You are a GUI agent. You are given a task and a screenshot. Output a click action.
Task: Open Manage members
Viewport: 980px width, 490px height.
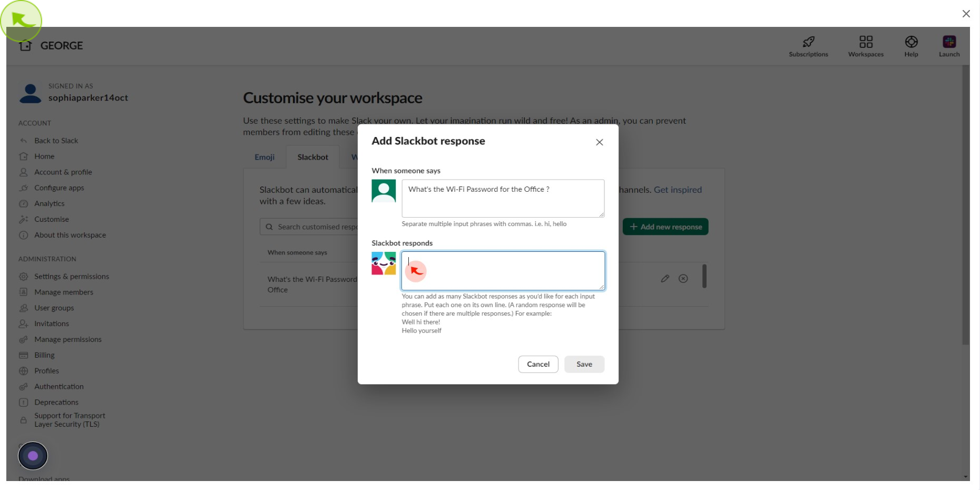click(63, 292)
